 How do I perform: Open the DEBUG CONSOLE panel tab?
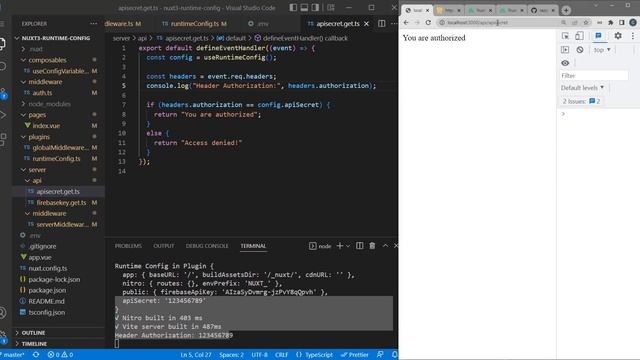(207, 246)
